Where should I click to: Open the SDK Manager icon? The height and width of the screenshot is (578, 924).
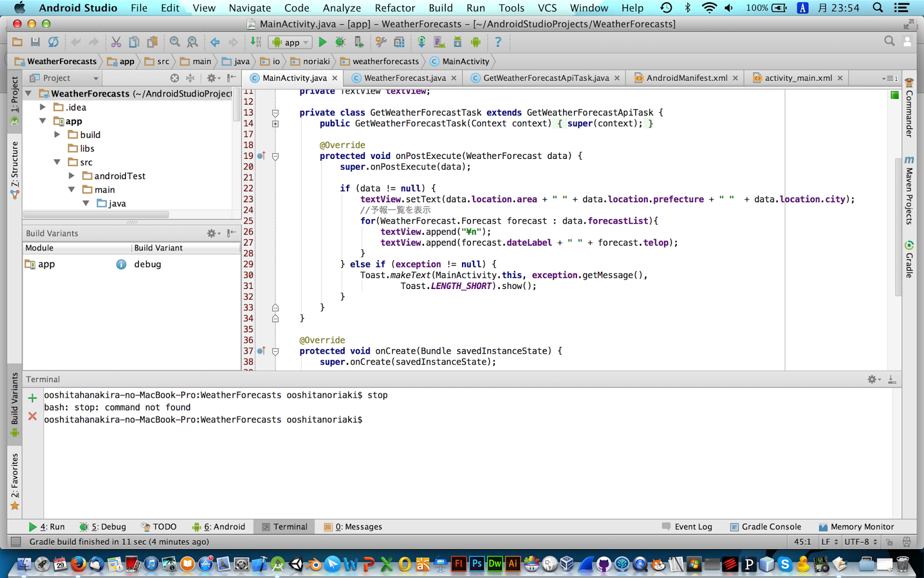[x=457, y=42]
